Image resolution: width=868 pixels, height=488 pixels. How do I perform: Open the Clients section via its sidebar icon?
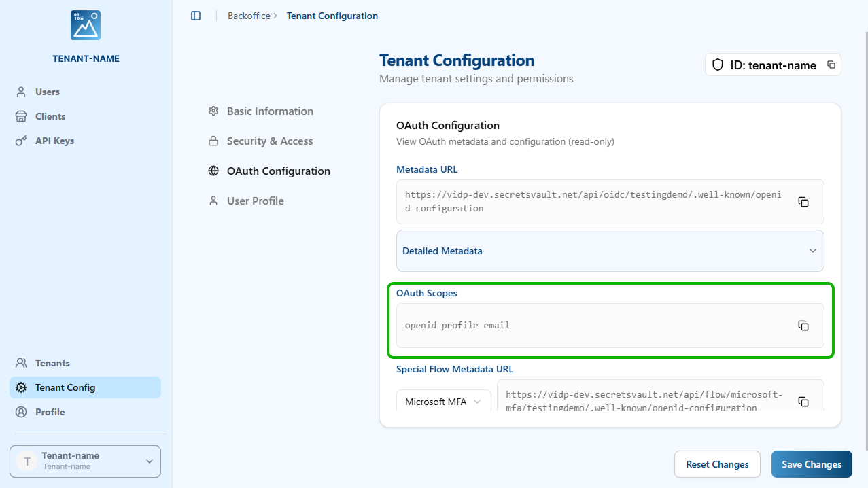click(21, 116)
